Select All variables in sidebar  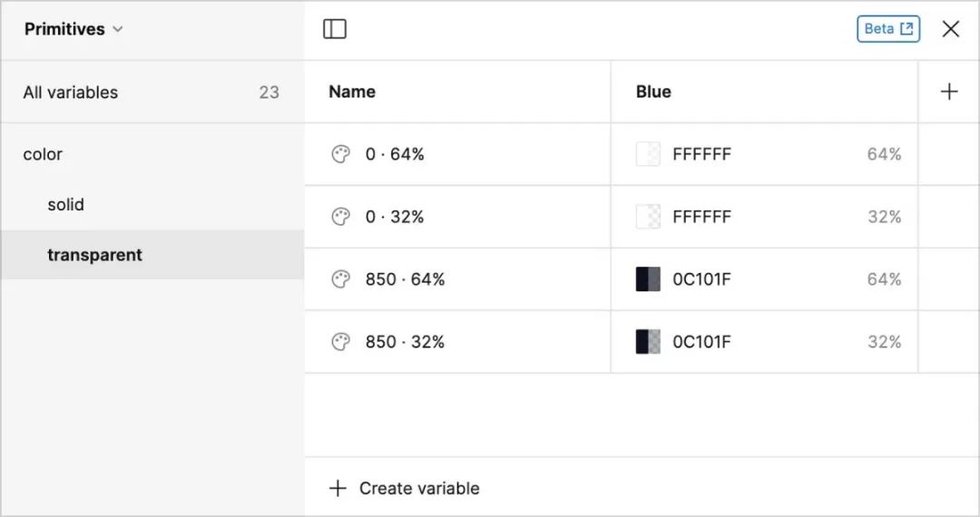pos(71,93)
